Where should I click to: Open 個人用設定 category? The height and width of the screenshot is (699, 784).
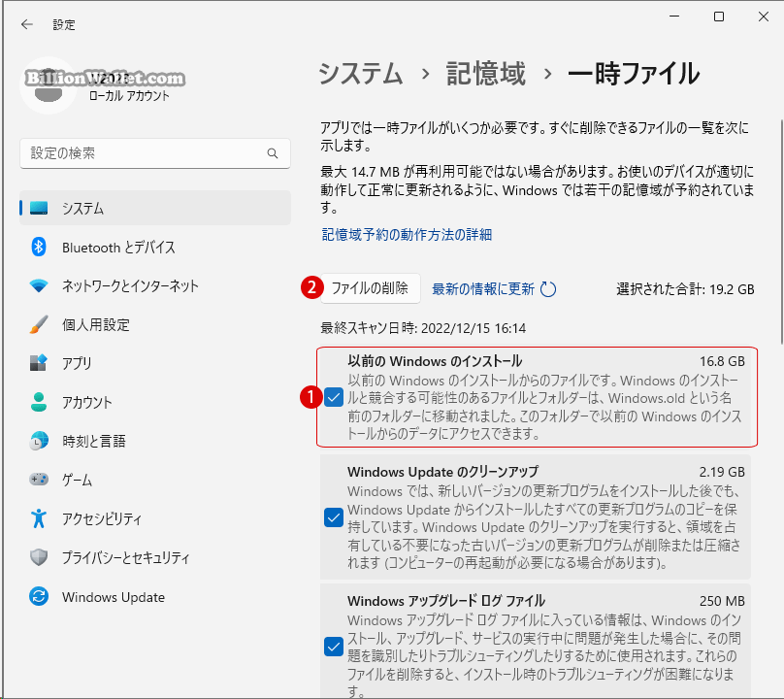coord(155,324)
